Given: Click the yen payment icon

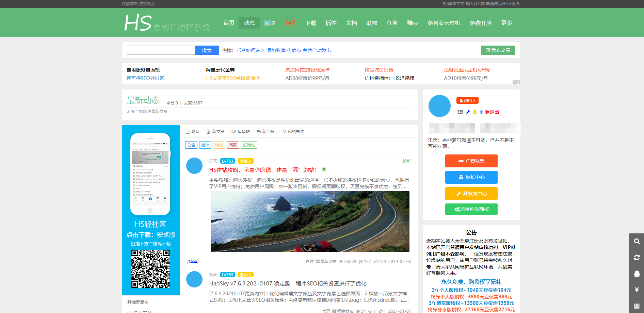Looking at the screenshot, I should coord(637,290).
